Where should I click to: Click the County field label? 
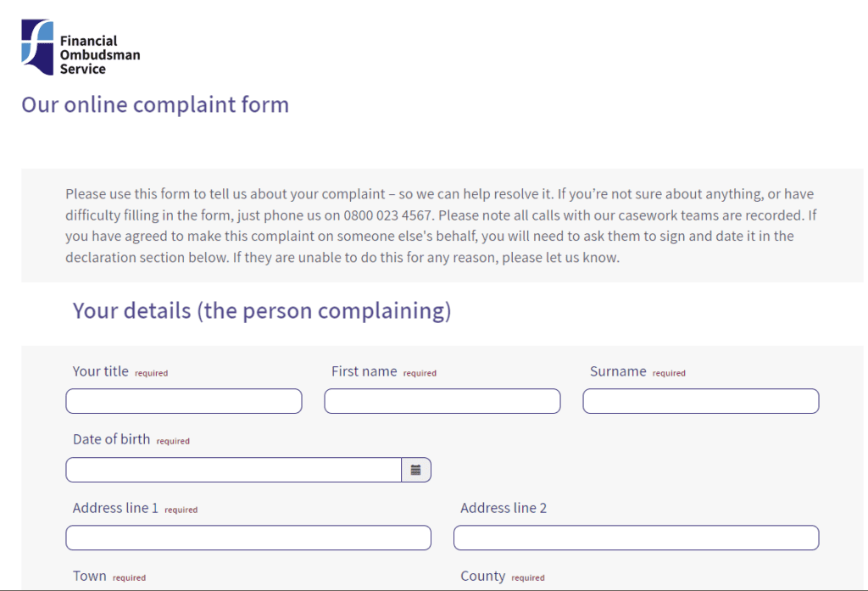[483, 575]
